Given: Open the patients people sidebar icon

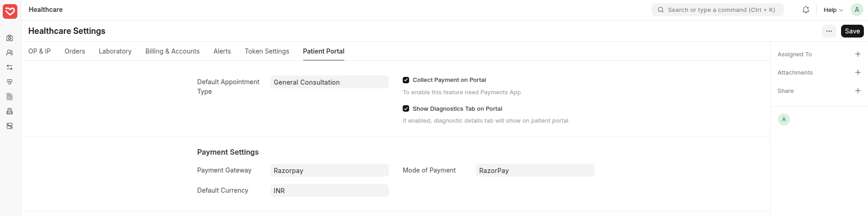Looking at the screenshot, I should coord(10,53).
